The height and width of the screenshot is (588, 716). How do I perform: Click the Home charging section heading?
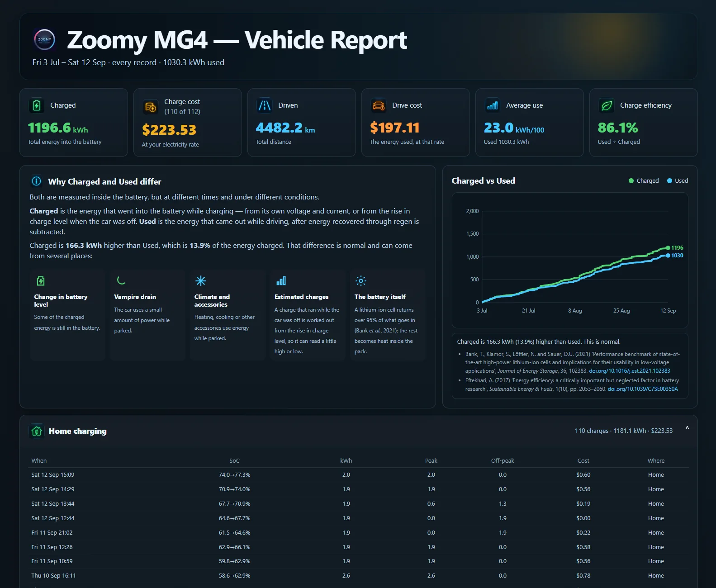[78, 431]
